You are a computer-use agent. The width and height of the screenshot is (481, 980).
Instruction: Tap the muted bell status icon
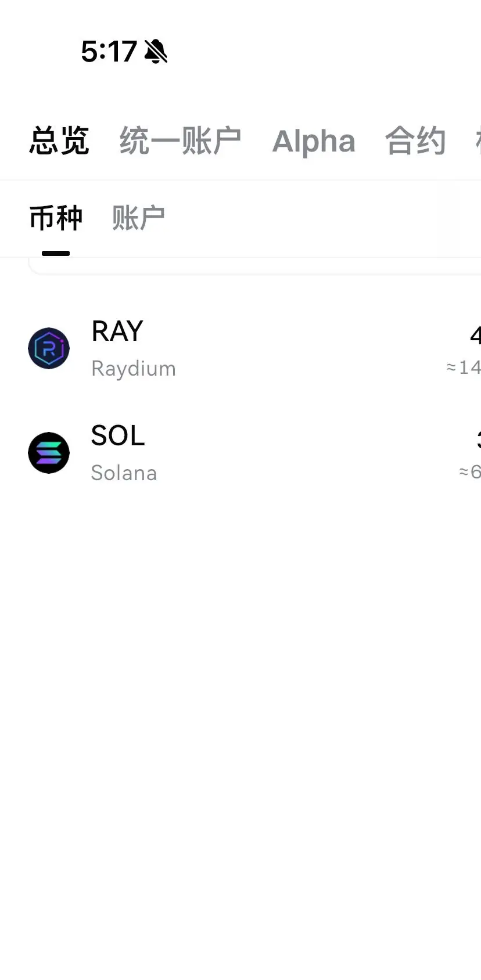(156, 51)
